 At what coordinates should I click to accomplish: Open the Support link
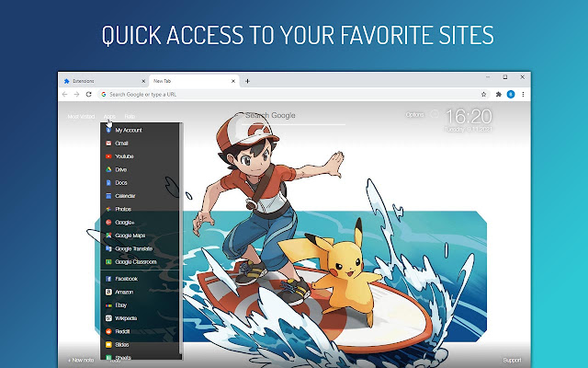coord(512,360)
